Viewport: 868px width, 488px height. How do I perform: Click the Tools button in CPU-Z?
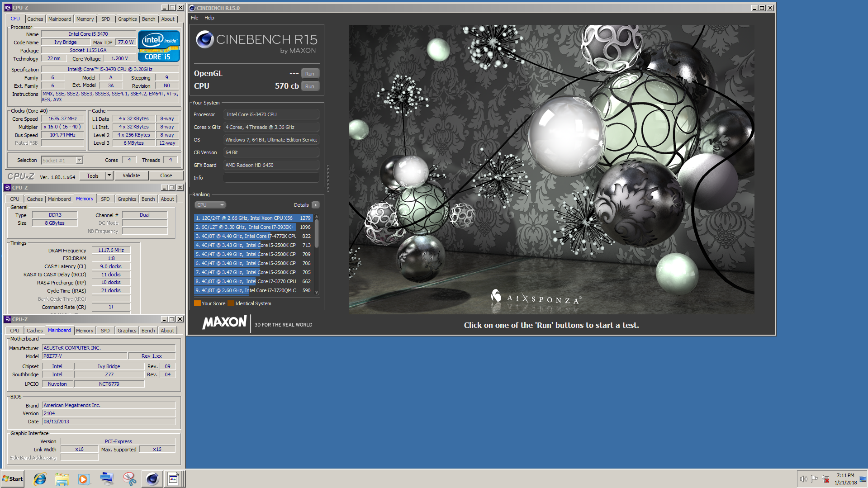click(x=93, y=175)
